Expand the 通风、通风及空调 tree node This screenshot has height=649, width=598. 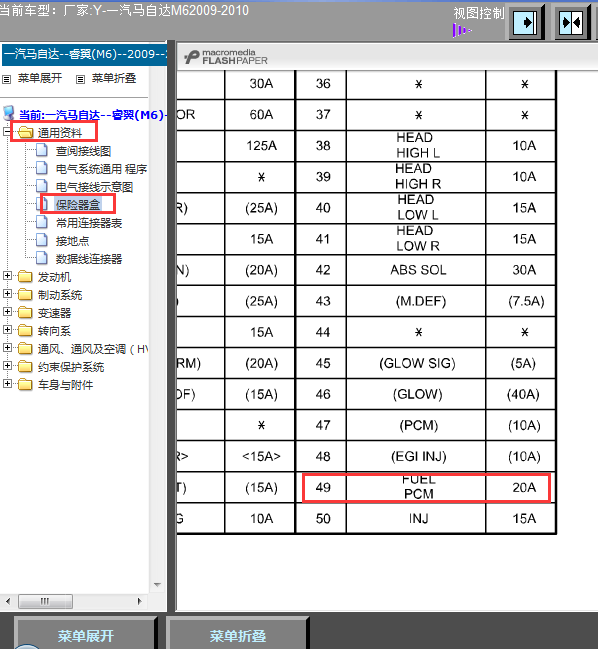coord(7,347)
